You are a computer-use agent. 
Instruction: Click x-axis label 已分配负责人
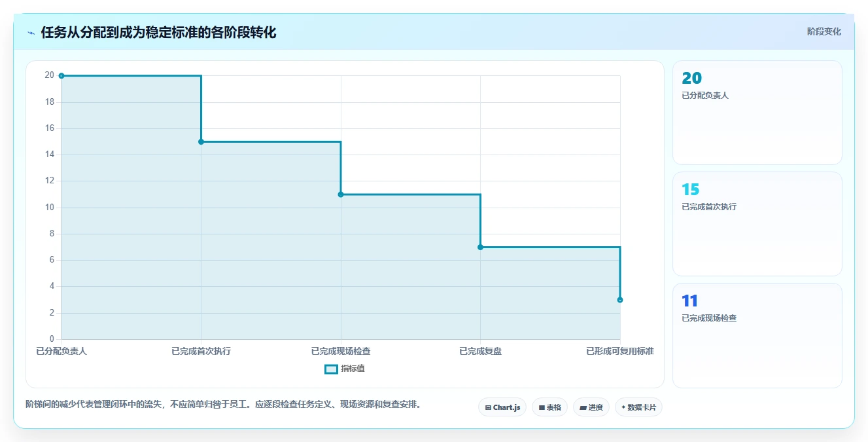61,351
